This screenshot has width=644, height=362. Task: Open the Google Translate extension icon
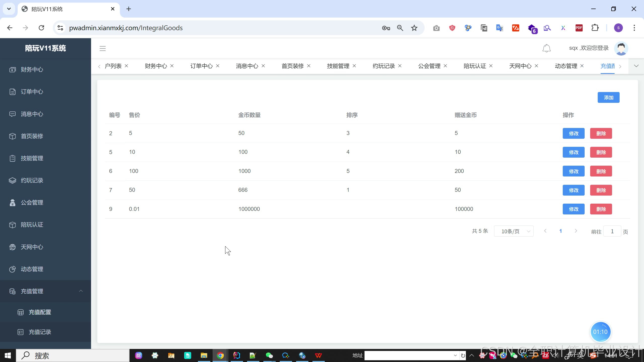pos(500,28)
